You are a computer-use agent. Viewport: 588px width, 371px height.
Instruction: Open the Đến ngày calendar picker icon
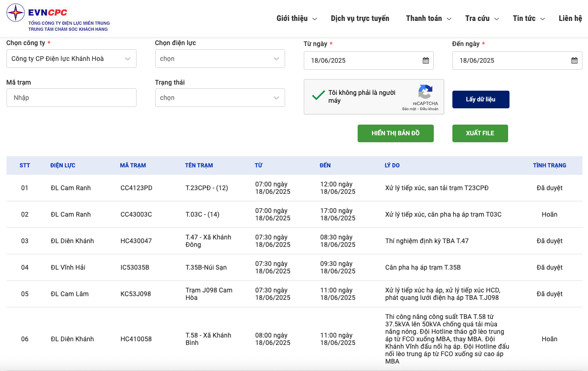[x=574, y=60]
